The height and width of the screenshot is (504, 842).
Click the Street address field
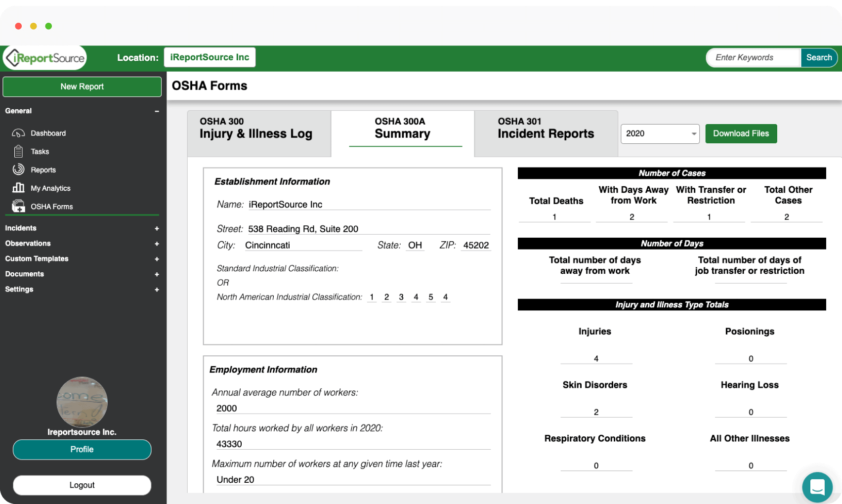(x=369, y=229)
